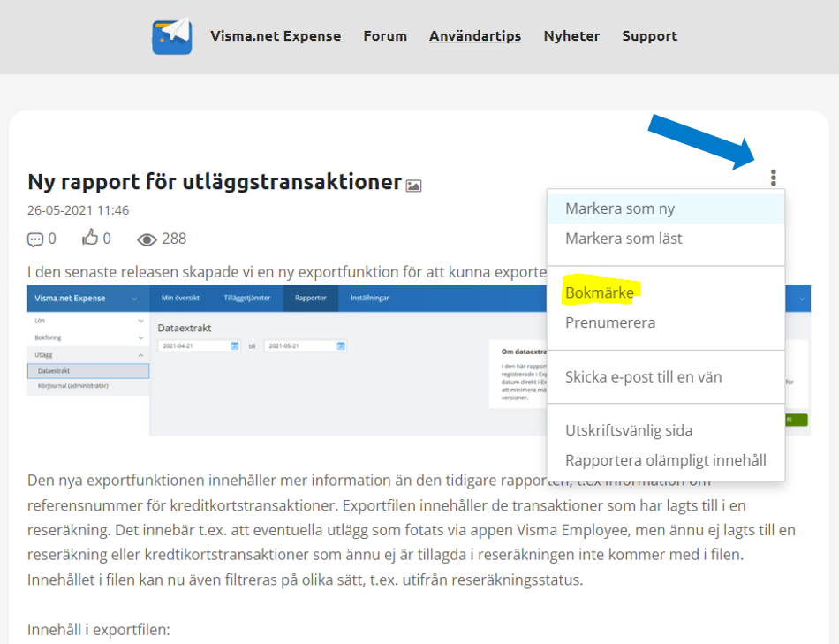Open the user dropdown chevron in the blue bar
The height and width of the screenshot is (644, 839).
click(802, 299)
